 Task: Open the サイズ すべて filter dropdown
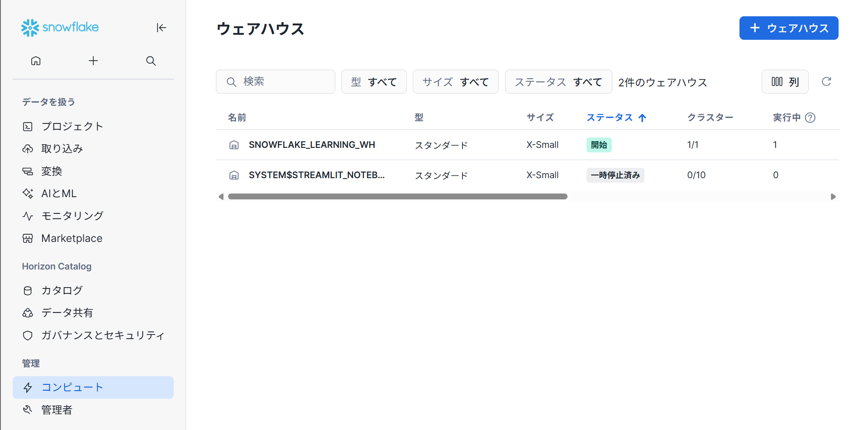456,81
